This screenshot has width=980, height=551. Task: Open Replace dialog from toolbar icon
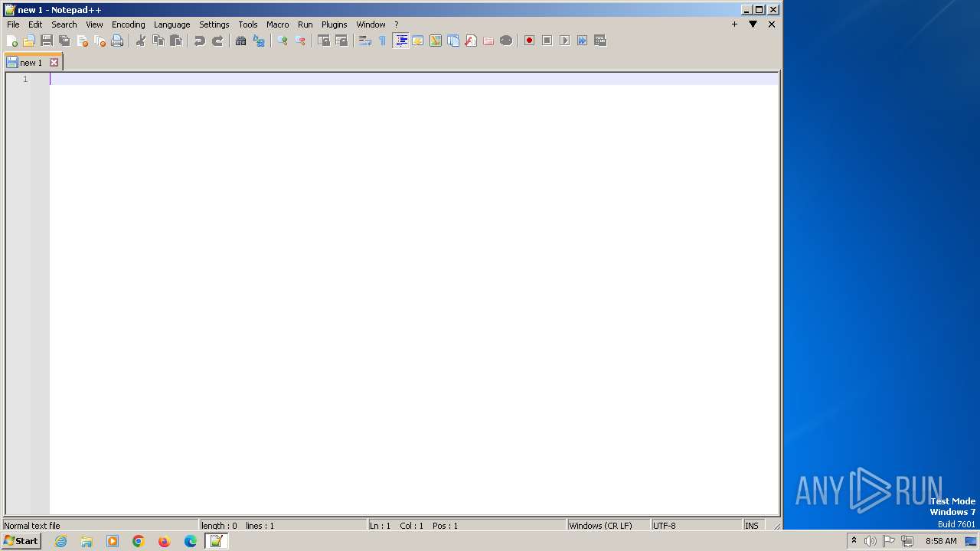pos(259,41)
